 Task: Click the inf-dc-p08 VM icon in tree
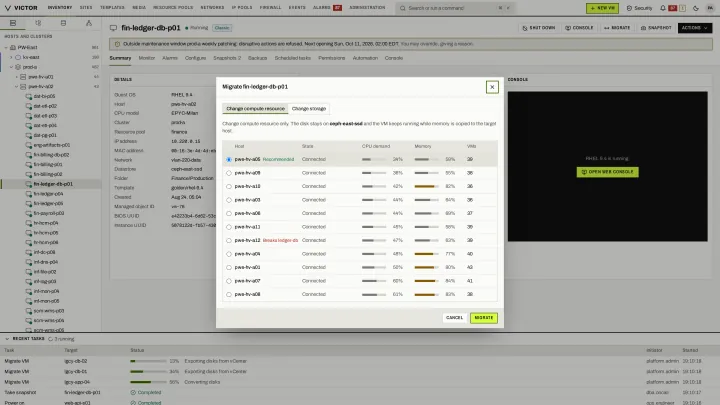(x=28, y=252)
